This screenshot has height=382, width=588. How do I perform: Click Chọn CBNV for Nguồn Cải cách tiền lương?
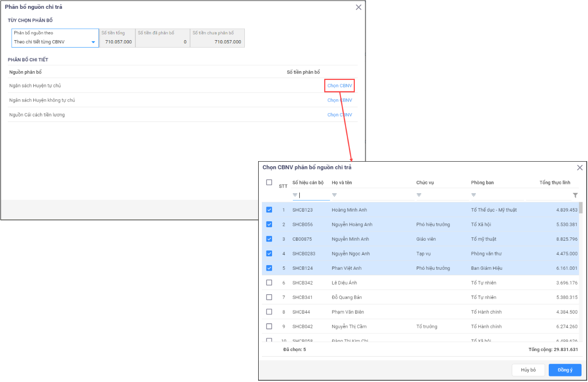[x=339, y=115]
